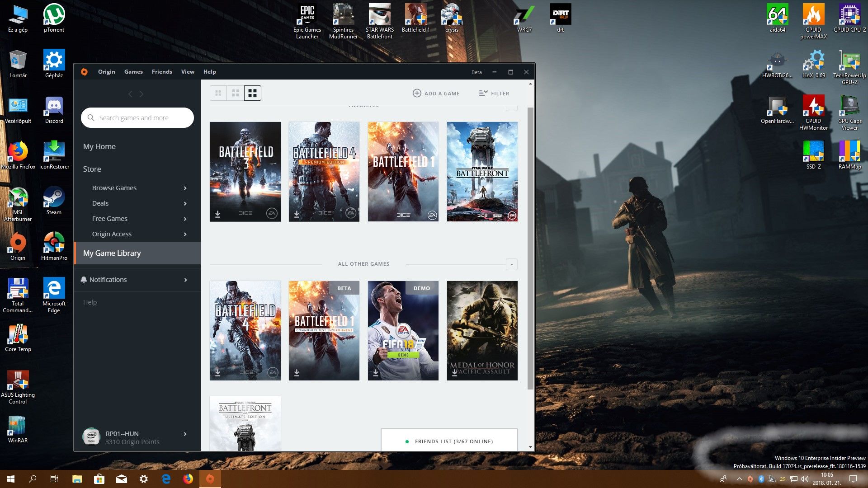
Task: Collapse the All Other Games section
Action: click(511, 264)
